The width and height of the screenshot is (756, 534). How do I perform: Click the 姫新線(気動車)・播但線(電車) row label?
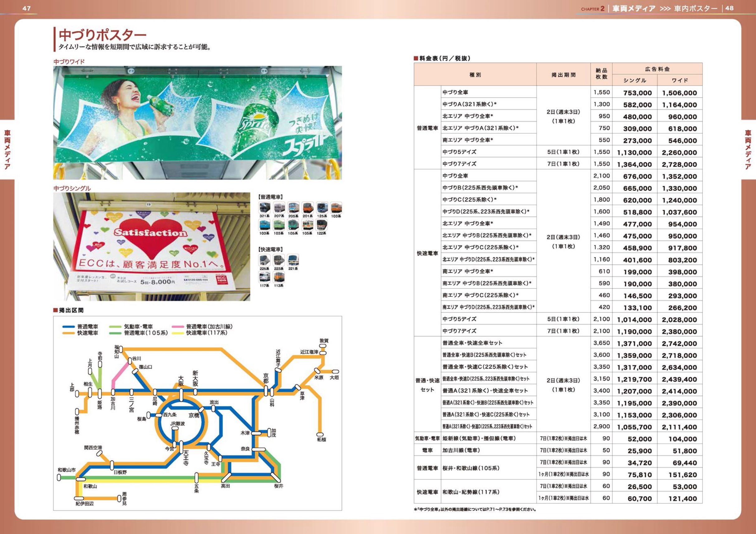(x=479, y=438)
